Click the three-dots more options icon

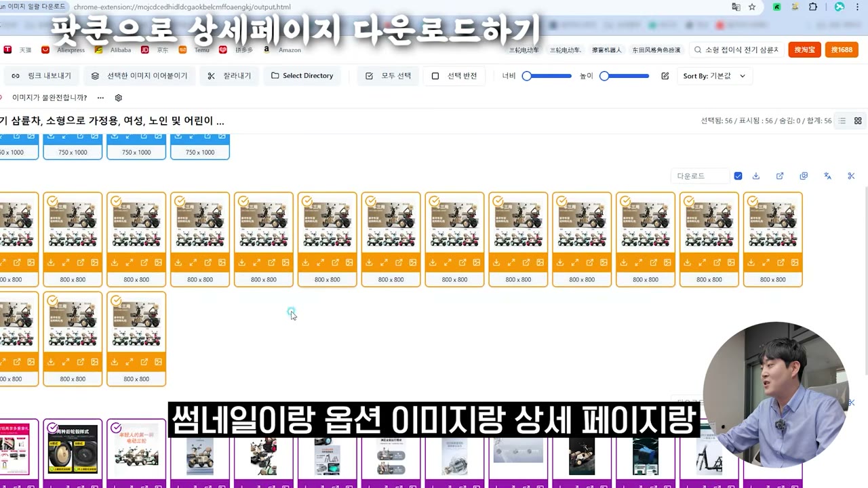100,98
